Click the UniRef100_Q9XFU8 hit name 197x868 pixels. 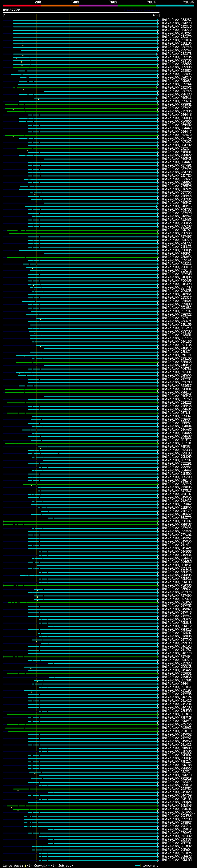[x=177, y=453]
